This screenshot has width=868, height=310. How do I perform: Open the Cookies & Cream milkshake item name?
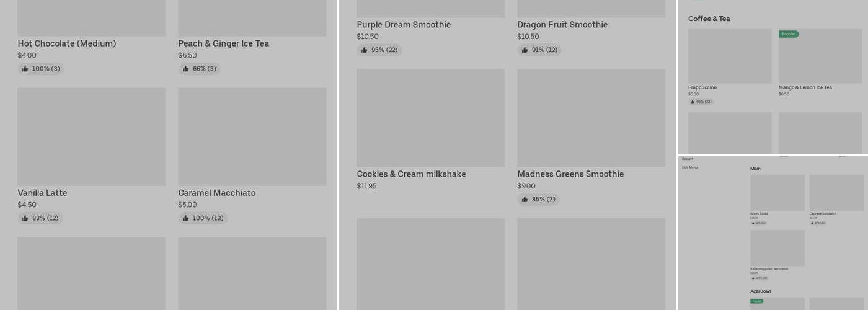coord(411,174)
